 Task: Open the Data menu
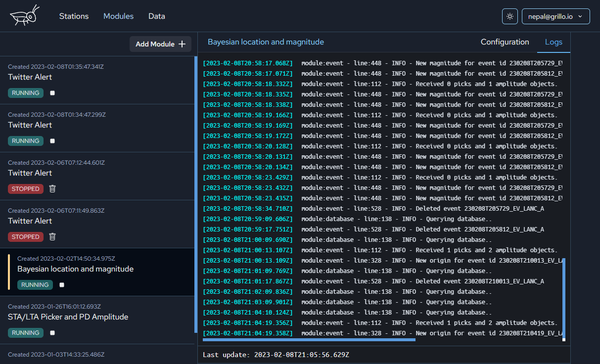coord(157,16)
